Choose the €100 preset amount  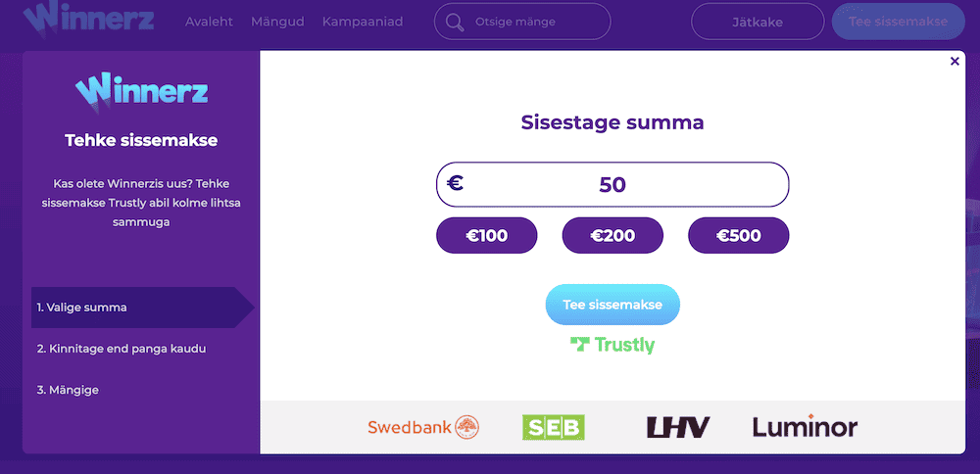(x=487, y=235)
